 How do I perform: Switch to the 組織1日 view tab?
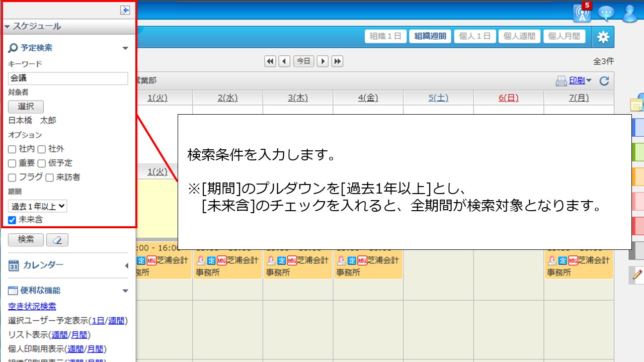(x=385, y=36)
